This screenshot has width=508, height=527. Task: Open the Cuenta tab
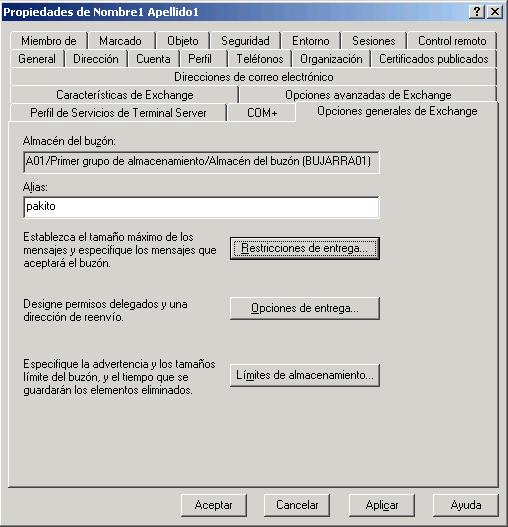[153, 59]
